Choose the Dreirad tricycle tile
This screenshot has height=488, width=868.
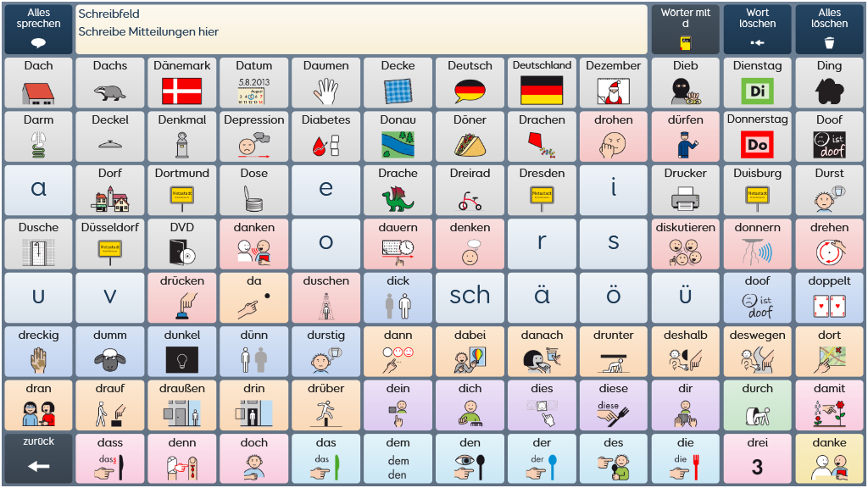pos(470,190)
